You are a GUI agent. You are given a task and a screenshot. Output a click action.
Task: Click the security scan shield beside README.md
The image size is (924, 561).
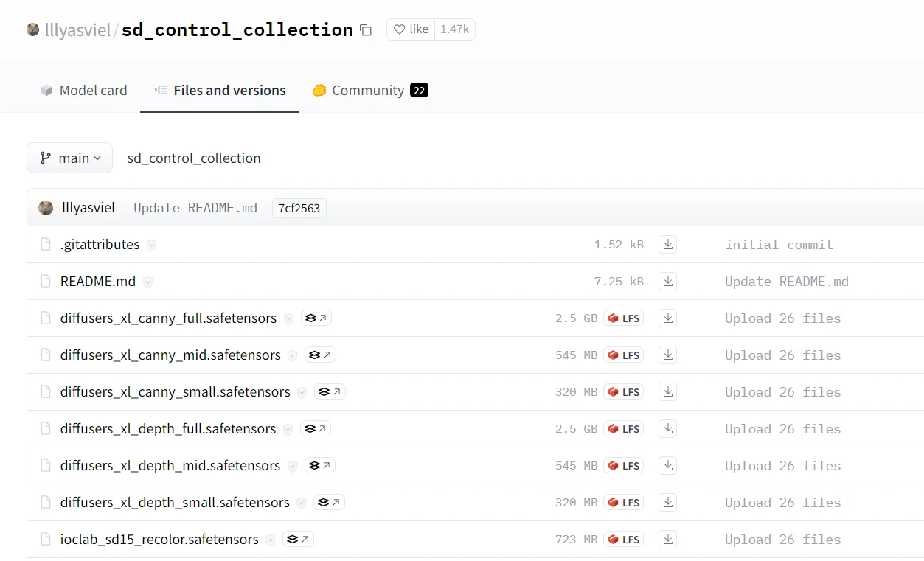pos(147,282)
